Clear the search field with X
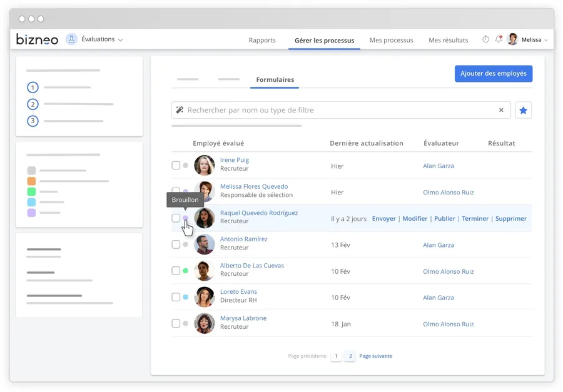 pyautogui.click(x=501, y=111)
